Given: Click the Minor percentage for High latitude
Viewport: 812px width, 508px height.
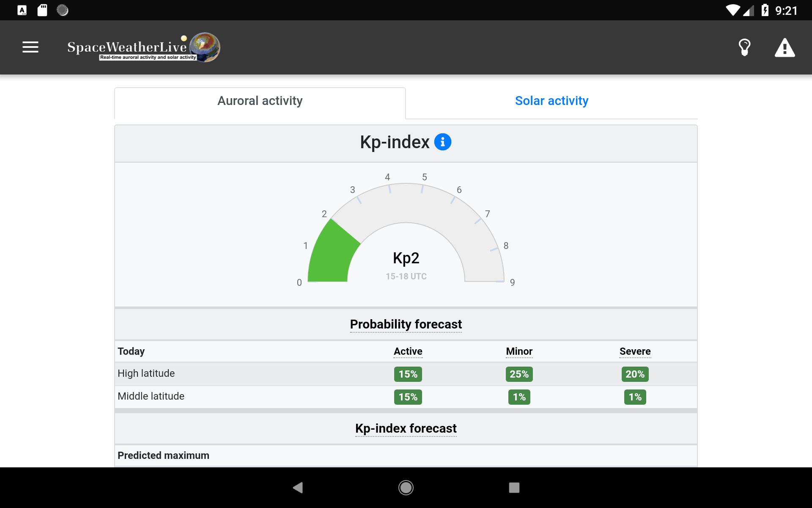Looking at the screenshot, I should (x=518, y=373).
